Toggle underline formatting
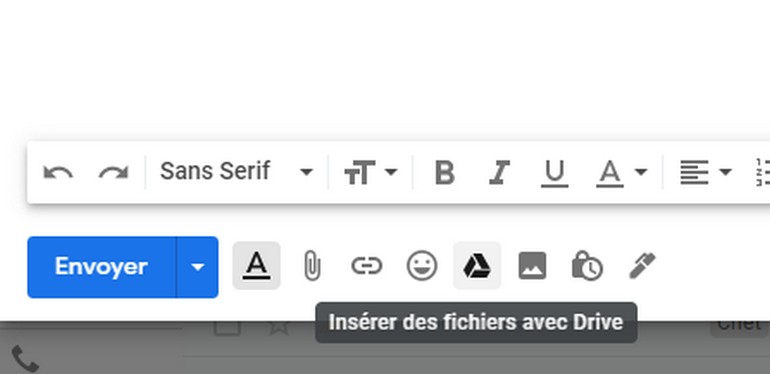770x374 pixels. [554, 173]
